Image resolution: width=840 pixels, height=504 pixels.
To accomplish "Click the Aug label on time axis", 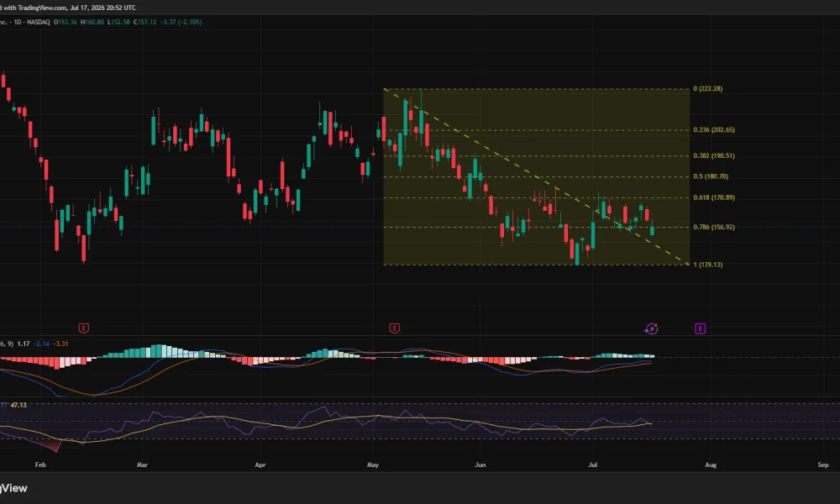I will (711, 465).
